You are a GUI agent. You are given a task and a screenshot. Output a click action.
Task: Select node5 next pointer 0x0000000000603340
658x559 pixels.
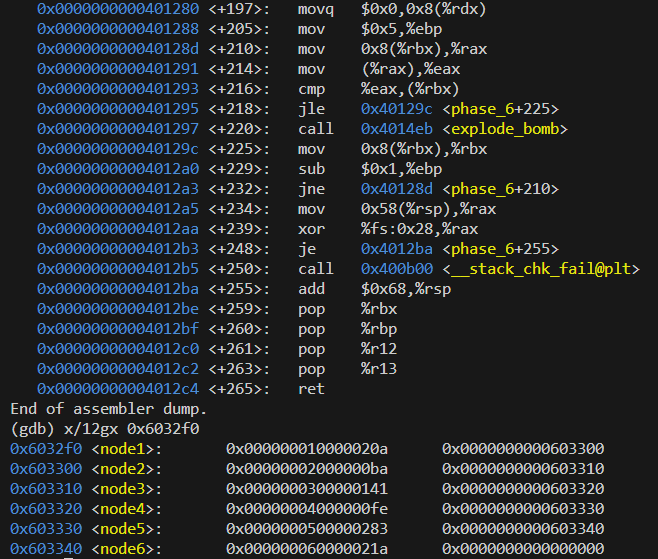point(523,529)
